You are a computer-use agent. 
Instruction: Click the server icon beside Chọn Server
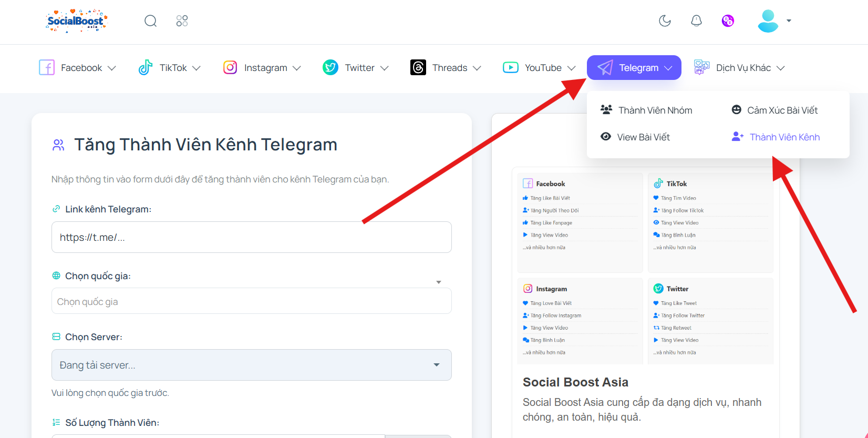click(56, 337)
